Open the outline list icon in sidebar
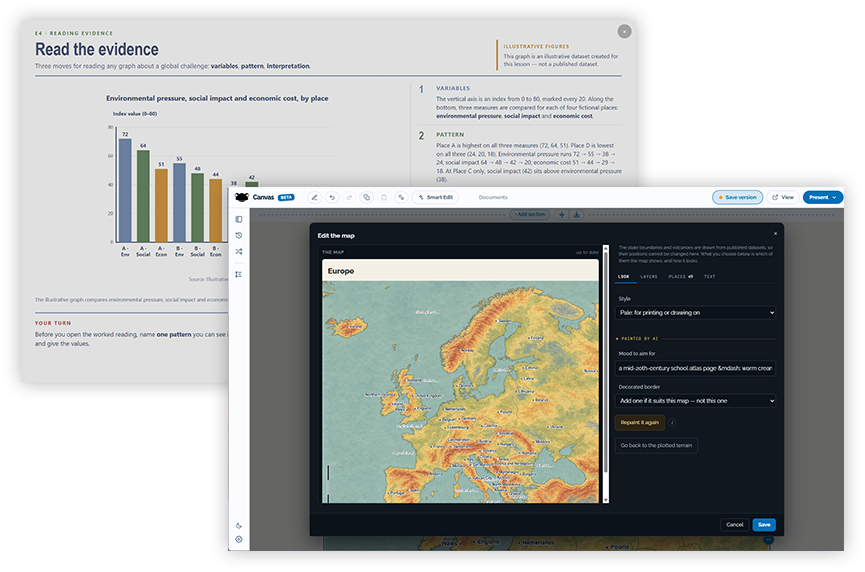865x572 pixels. (239, 274)
